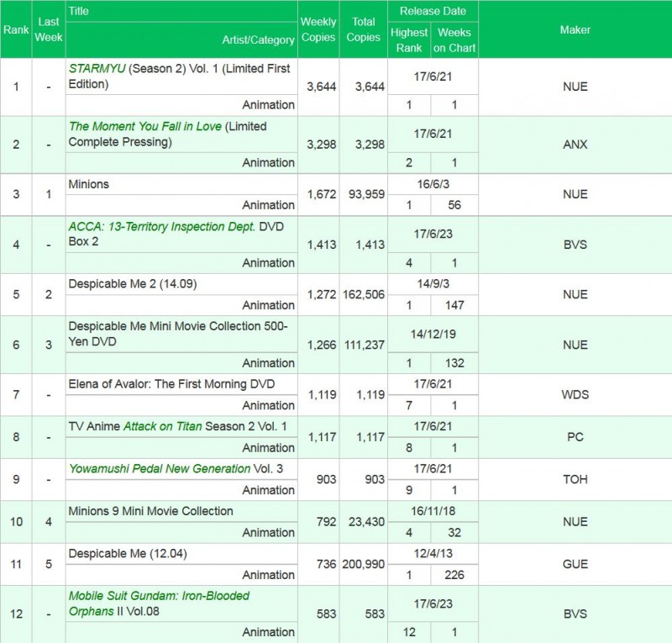Screen dimensions: 672x643
Task: Click the Rank column header
Action: click(x=16, y=29)
